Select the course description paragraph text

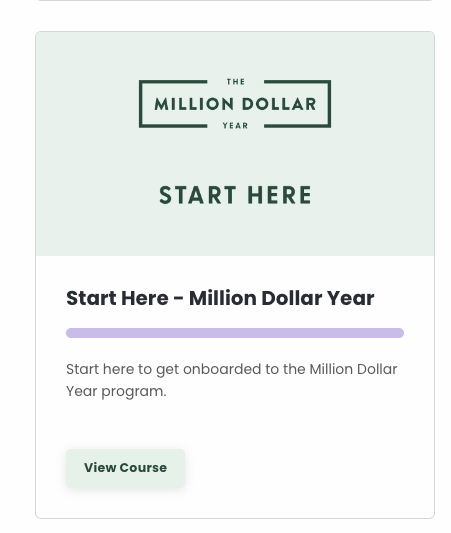point(231,380)
